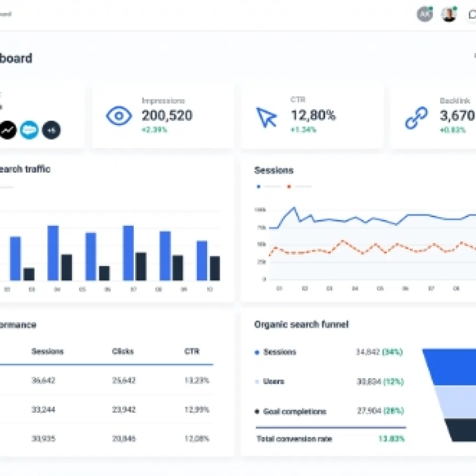Expand the +5 more integrations badge

point(51,130)
